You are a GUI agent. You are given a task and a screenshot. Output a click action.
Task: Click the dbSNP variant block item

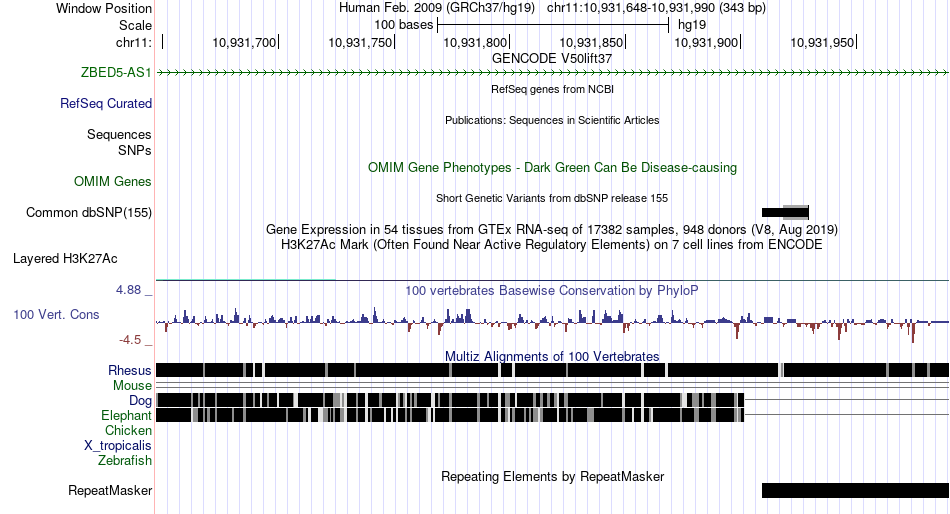coord(785,212)
